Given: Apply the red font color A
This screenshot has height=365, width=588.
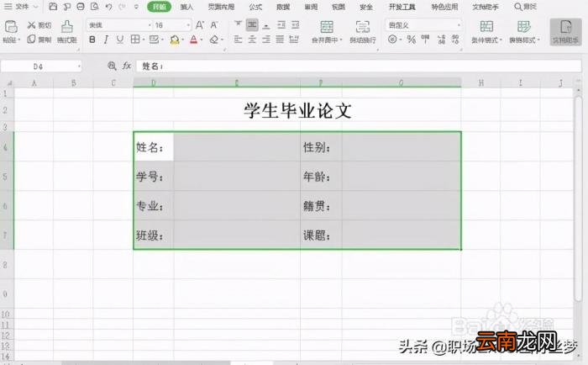Looking at the screenshot, I should coord(193,40).
